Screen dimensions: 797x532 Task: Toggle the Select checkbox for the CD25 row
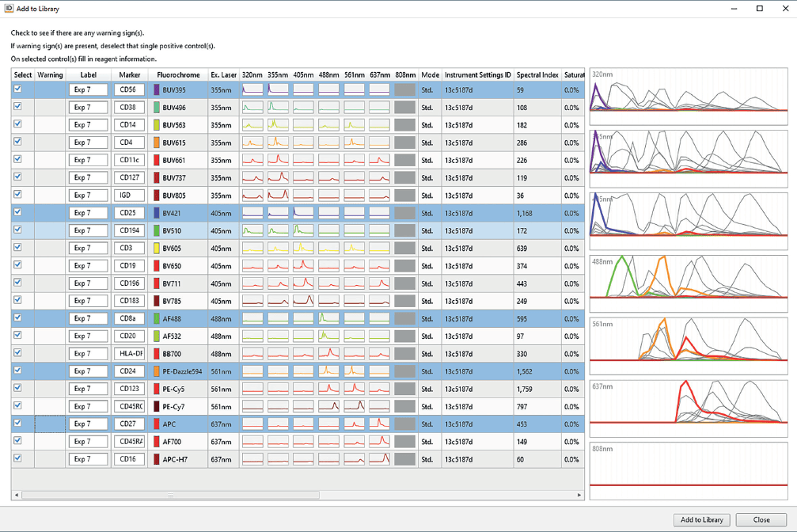coord(18,212)
